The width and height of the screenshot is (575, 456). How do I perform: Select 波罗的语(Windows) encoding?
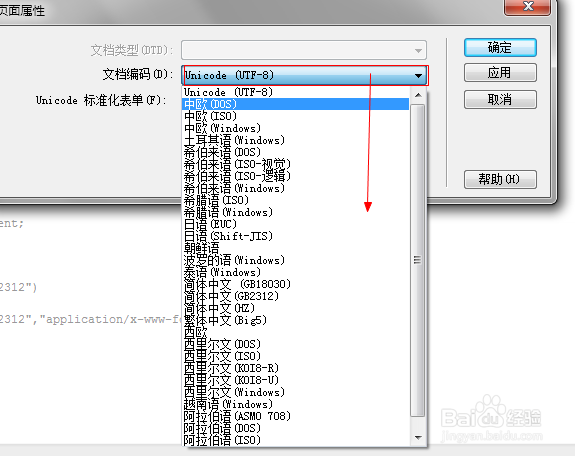296,260
